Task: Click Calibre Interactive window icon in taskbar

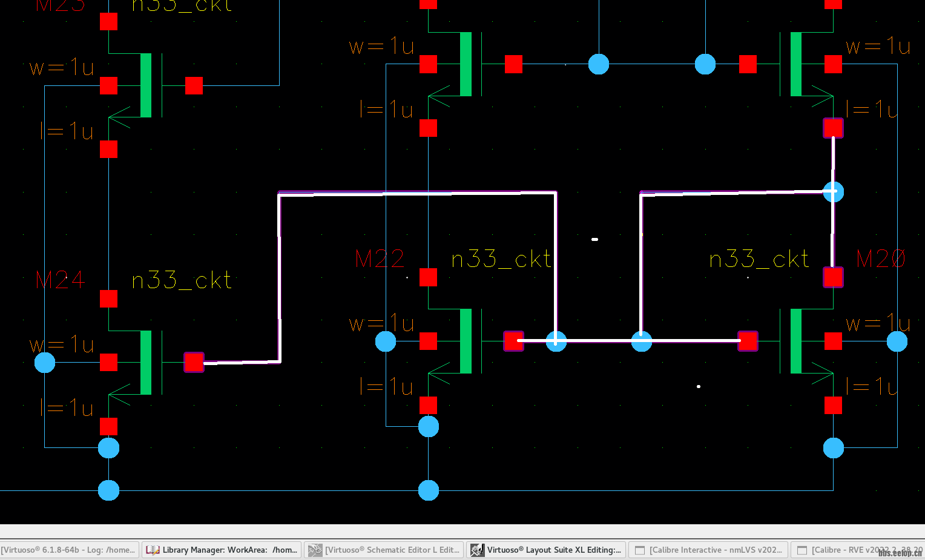Action: tap(639, 550)
